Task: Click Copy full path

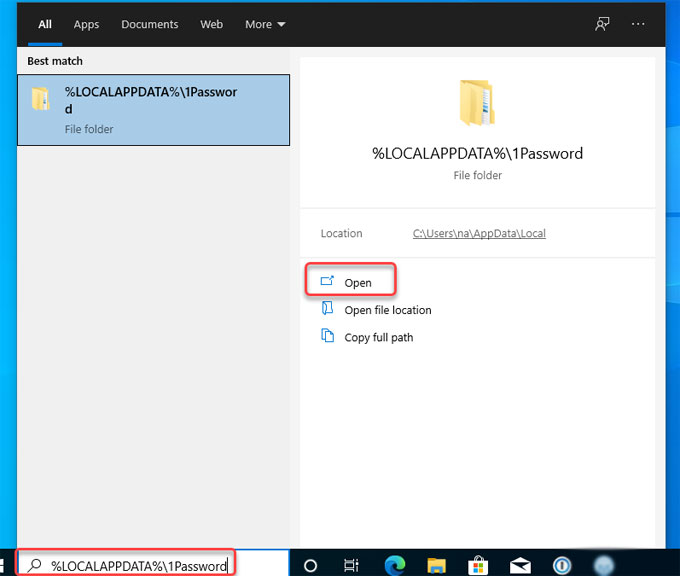Action: coord(379,337)
